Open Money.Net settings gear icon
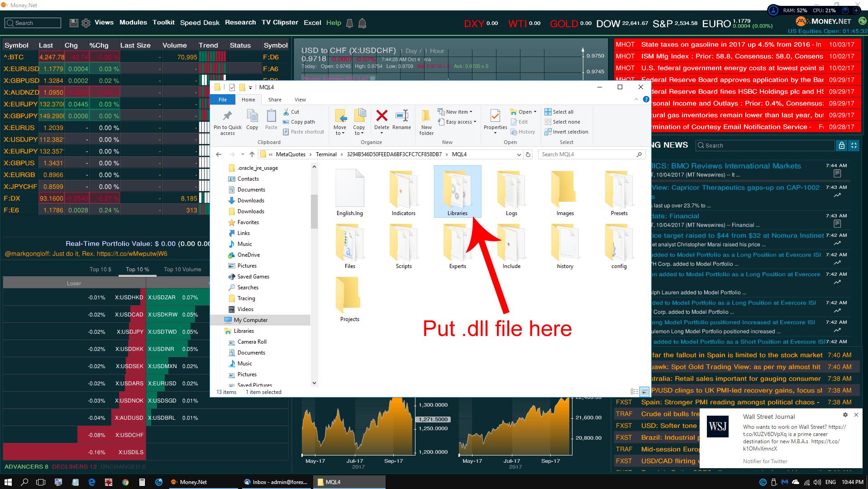Viewport: 868px width, 489px height. coord(86,23)
